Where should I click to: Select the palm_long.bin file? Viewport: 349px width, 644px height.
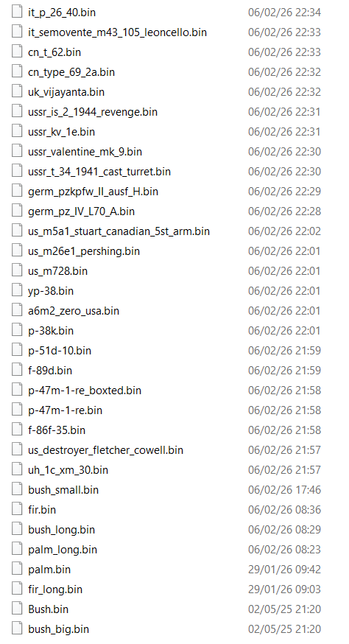pos(63,550)
